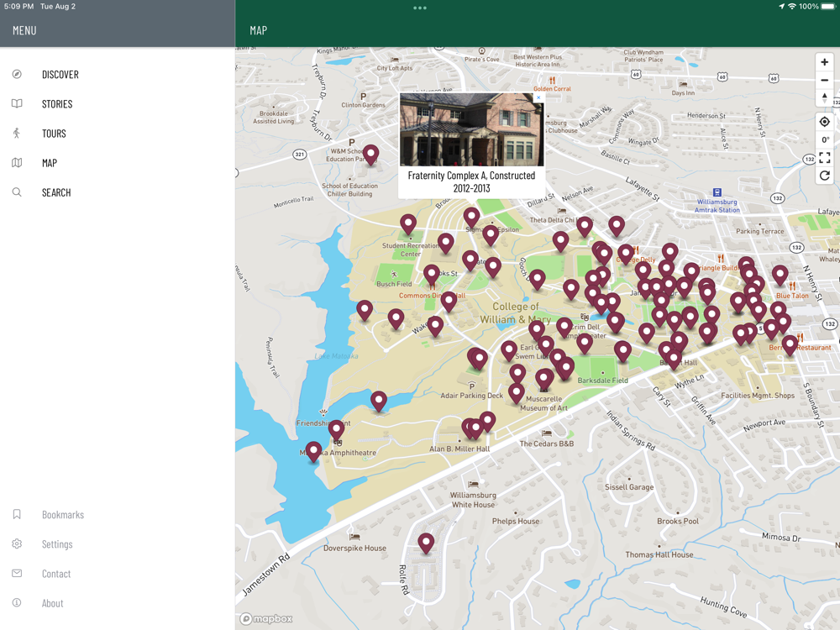Click the Parking Terrace label
840x630 pixels.
(759, 231)
